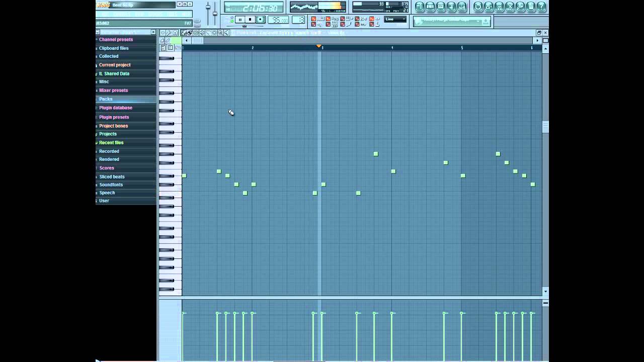Click horizontal scrollbar right arrow
Screen dimensions: 644x362
tap(537, 41)
